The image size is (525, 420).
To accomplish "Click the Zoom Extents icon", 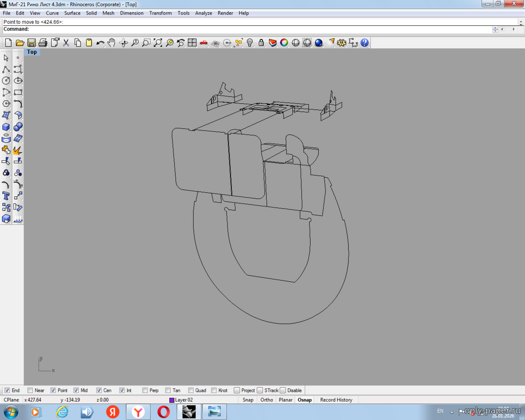I will (x=158, y=42).
